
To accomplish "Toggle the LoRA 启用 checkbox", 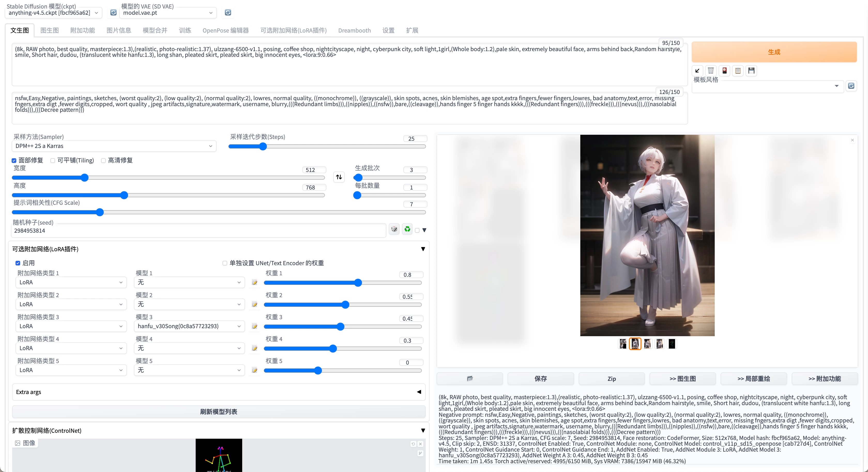I will 18,263.
